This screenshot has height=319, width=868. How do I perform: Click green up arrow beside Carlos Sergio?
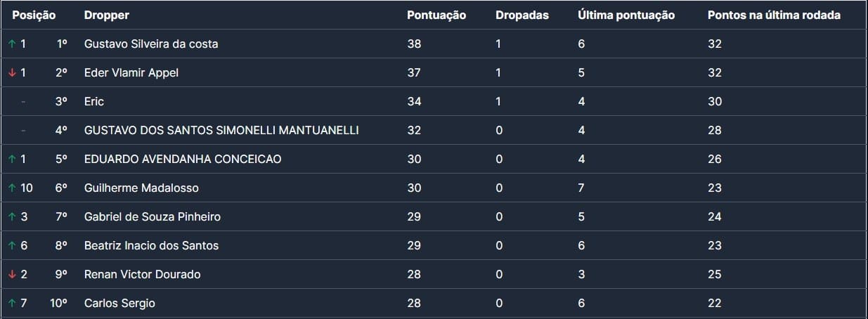click(11, 304)
